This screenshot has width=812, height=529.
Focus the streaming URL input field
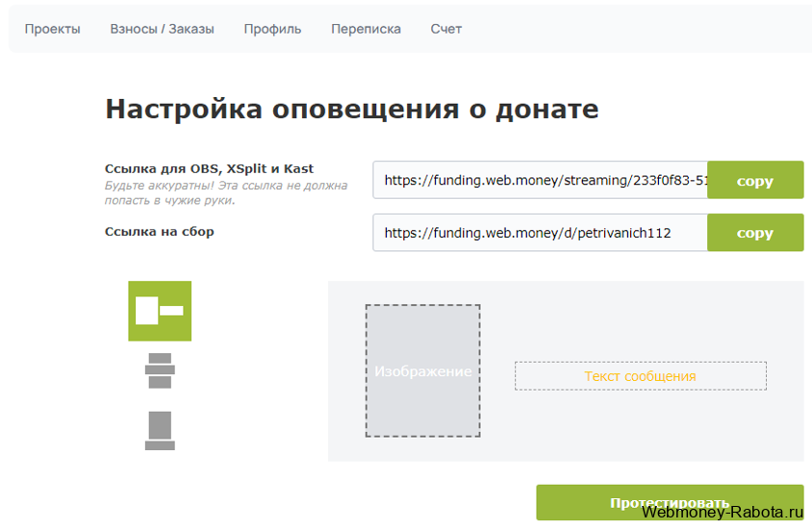coord(540,180)
